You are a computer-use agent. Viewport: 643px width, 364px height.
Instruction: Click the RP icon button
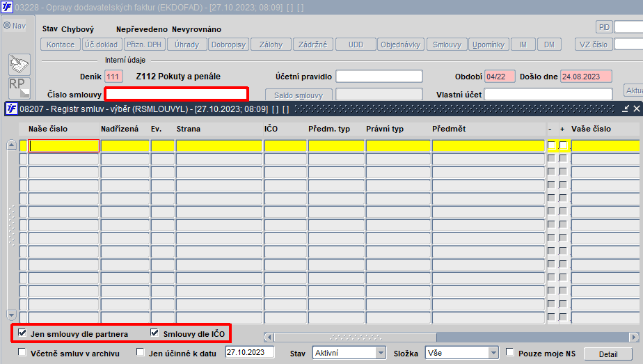tap(19, 87)
